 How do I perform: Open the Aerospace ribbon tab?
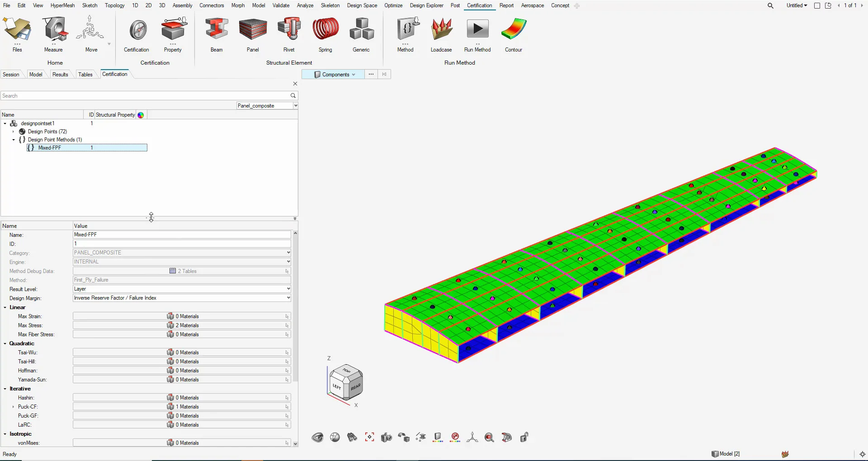[532, 5]
